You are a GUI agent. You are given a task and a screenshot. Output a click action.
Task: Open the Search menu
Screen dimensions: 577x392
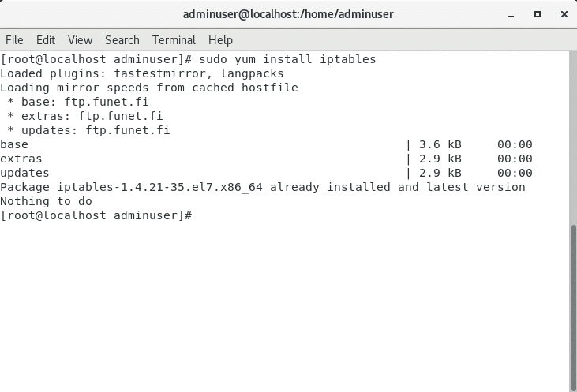pos(122,39)
